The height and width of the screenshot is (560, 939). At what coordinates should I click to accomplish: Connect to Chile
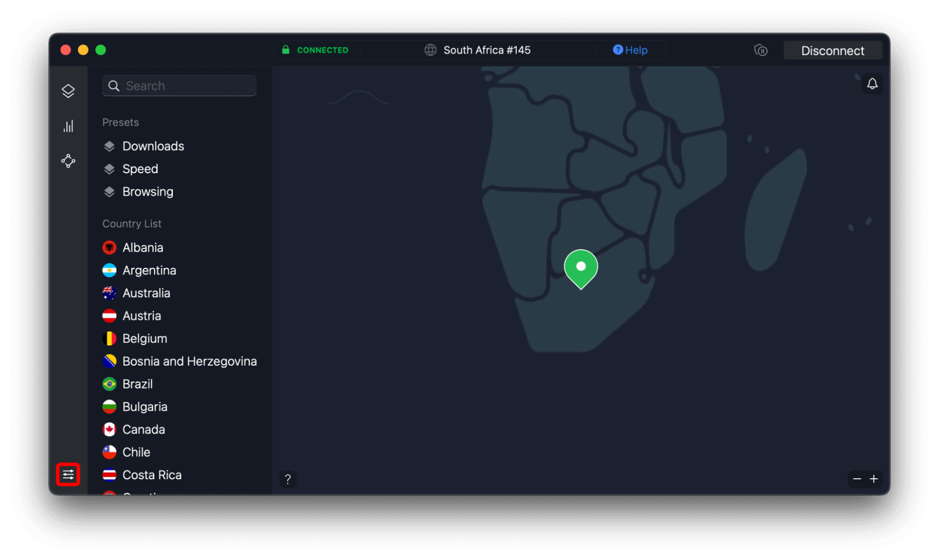[x=136, y=452]
